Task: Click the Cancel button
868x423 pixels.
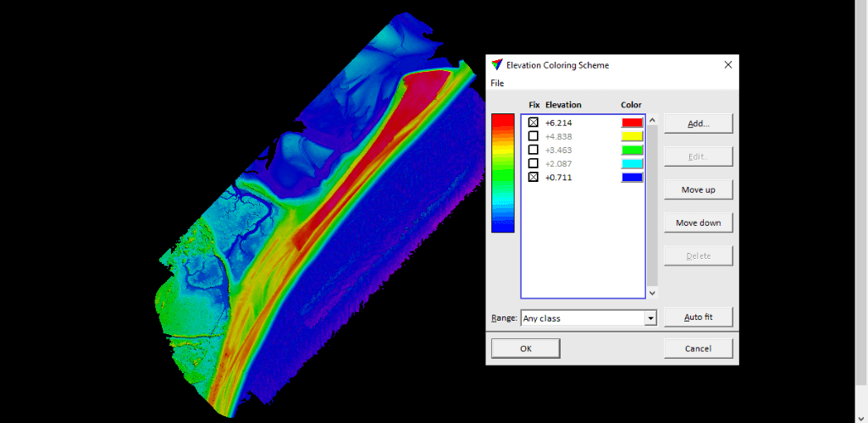Action: pyautogui.click(x=698, y=349)
